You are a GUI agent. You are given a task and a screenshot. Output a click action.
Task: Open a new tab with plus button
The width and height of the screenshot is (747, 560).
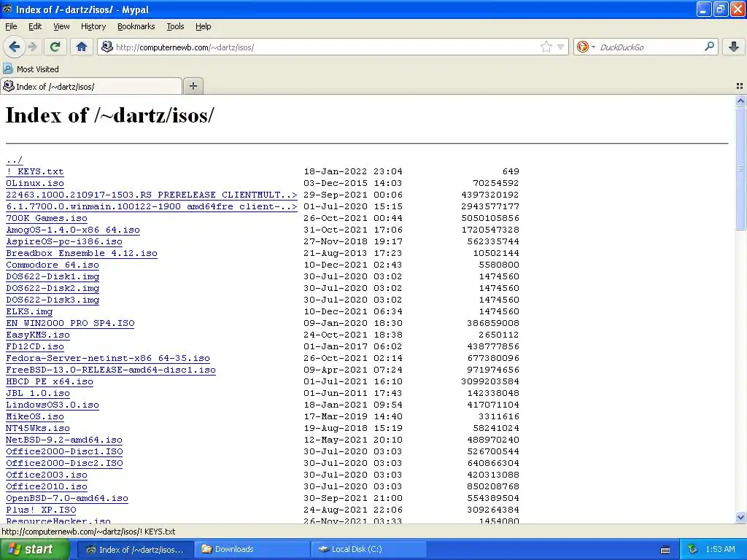point(193,86)
